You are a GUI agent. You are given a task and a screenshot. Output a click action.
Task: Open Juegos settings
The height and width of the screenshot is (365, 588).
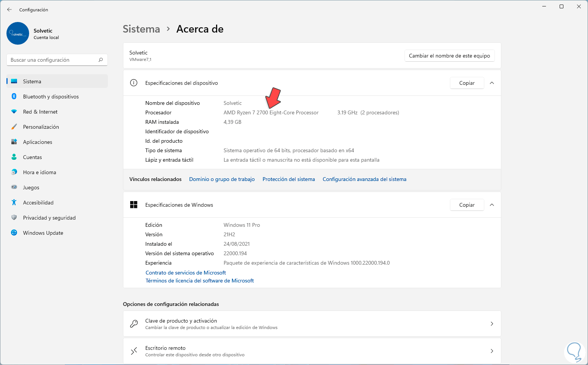point(57,187)
